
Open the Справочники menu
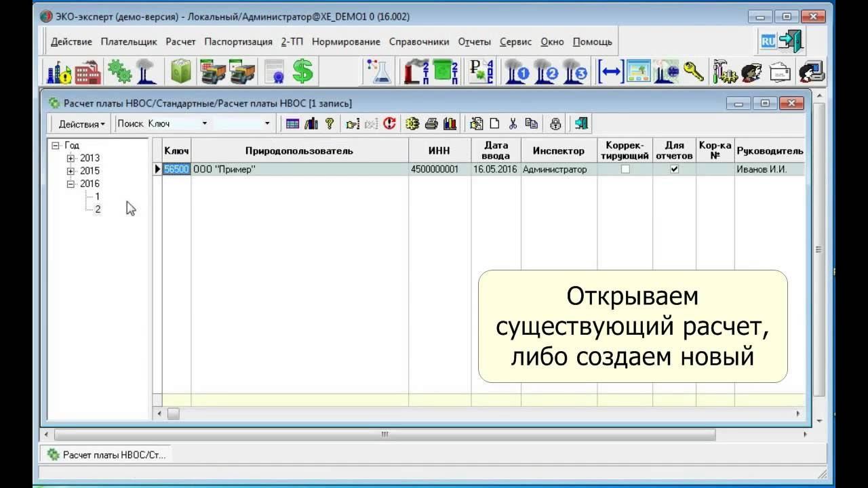(x=419, y=41)
